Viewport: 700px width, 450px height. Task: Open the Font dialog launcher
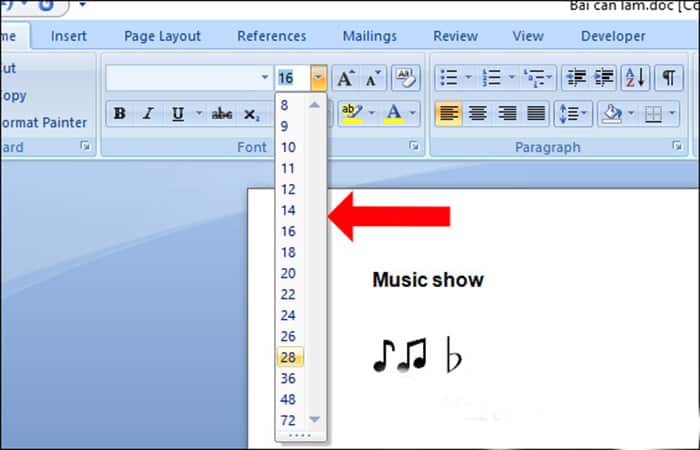coord(414,146)
